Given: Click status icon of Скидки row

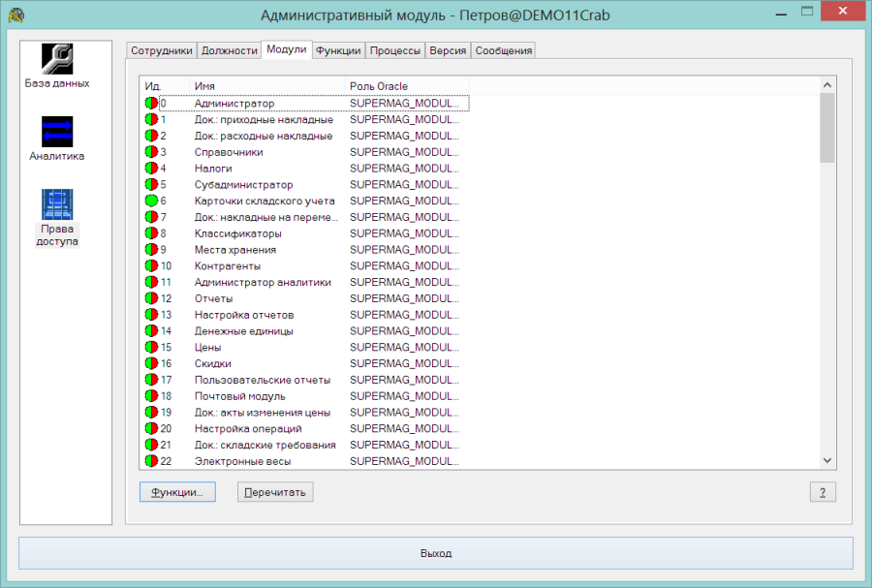Looking at the screenshot, I should pos(151,363).
